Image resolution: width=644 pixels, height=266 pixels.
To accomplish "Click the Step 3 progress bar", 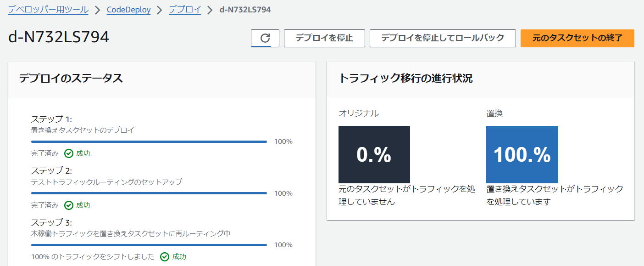I will 149,245.
